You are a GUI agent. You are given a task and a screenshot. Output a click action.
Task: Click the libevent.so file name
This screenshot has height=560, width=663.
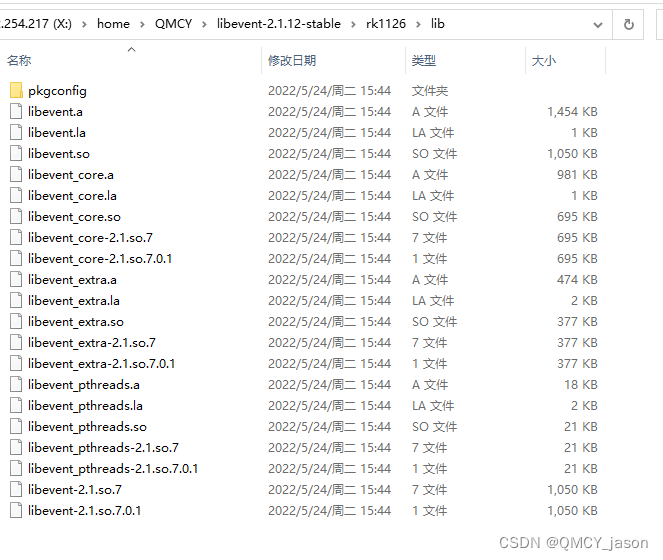click(59, 154)
